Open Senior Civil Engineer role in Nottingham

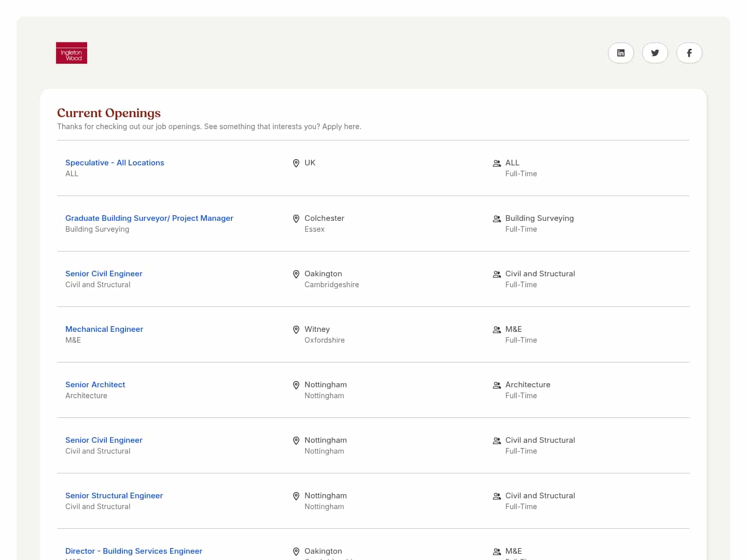[x=104, y=440]
